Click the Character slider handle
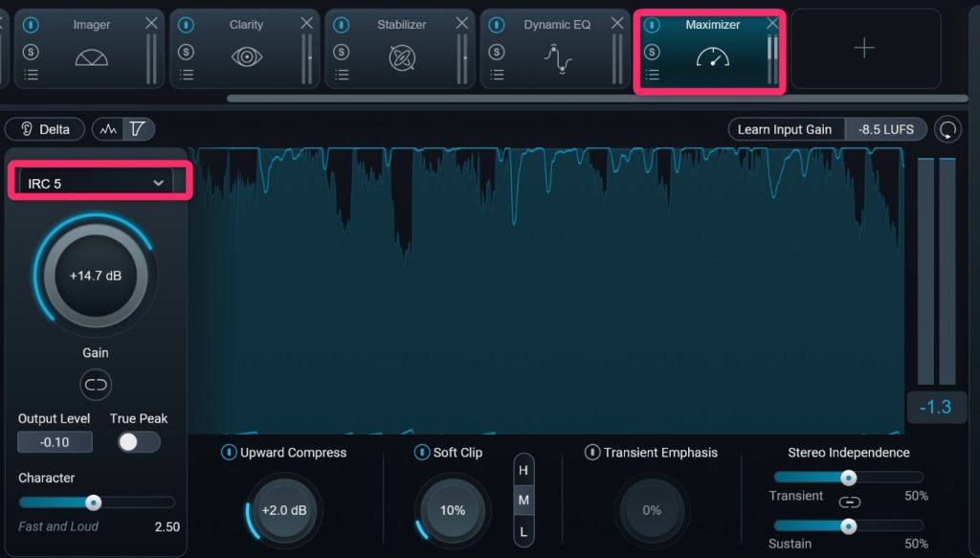This screenshot has height=558, width=980. tap(93, 502)
